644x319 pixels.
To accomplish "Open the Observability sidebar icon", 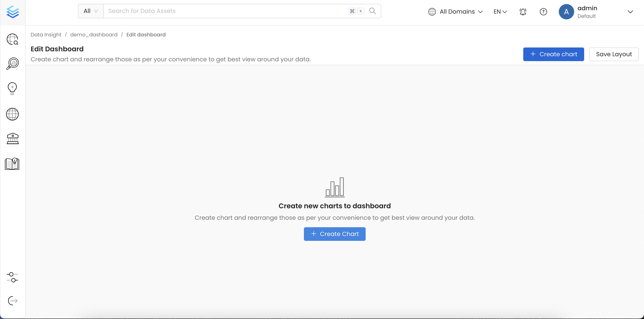I will click(13, 63).
